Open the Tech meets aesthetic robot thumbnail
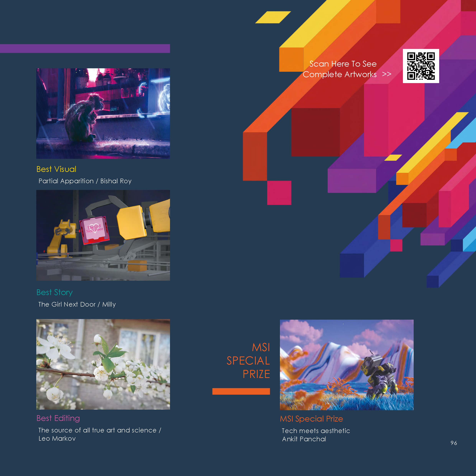 346,365
